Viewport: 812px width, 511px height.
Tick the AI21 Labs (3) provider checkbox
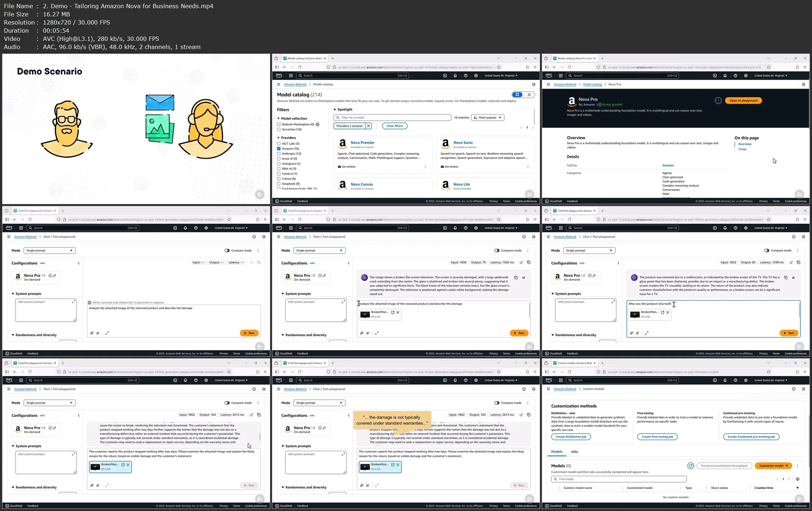pyautogui.click(x=279, y=144)
